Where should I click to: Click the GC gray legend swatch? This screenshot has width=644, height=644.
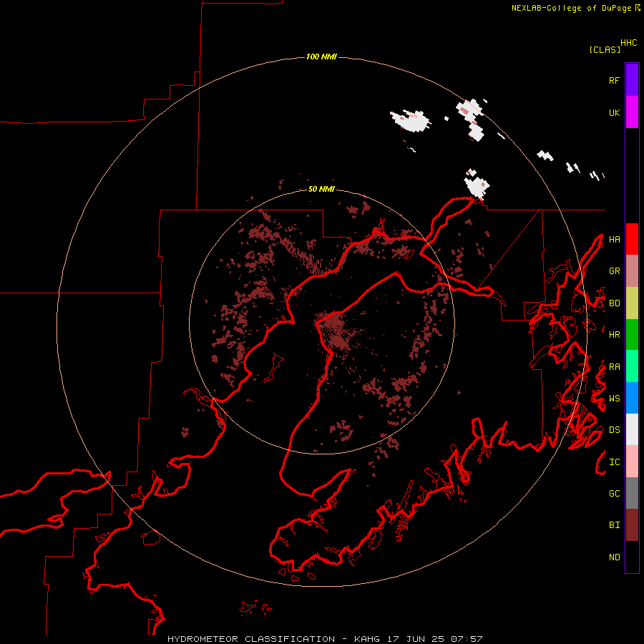pos(632,493)
